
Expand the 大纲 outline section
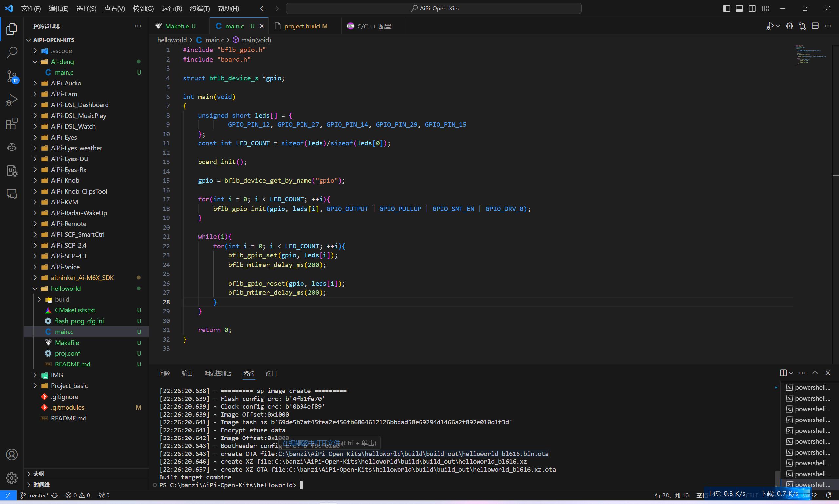coord(86,474)
